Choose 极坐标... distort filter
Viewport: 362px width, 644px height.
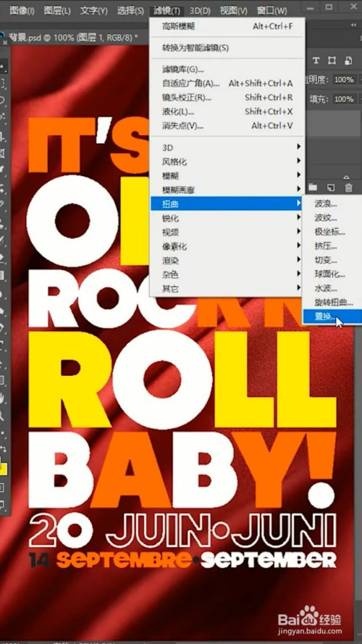click(332, 232)
